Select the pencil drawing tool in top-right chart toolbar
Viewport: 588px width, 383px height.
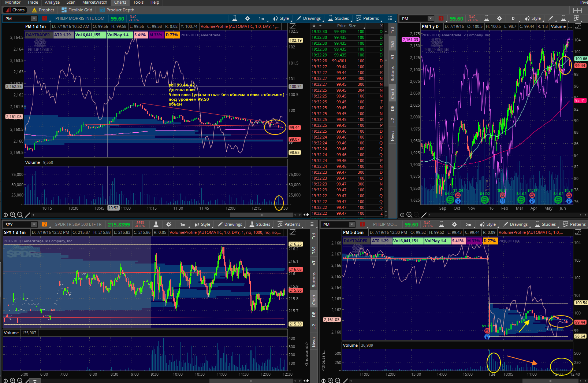coord(551,18)
